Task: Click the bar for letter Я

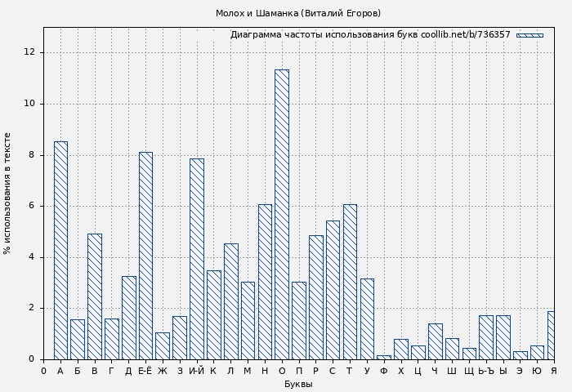Action: (x=551, y=335)
